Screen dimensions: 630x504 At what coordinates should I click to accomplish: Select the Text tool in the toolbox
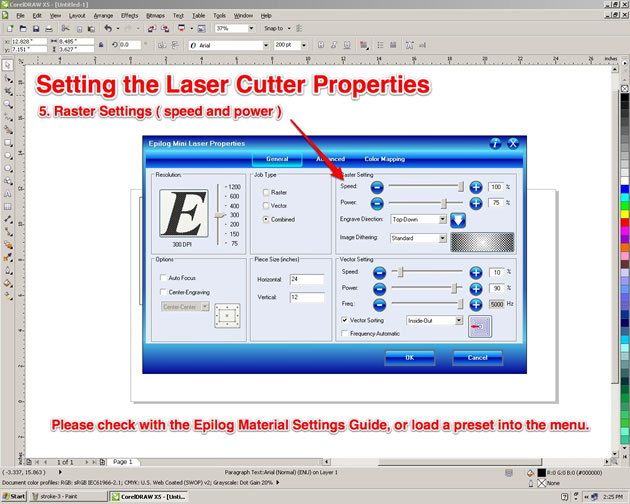click(8, 194)
